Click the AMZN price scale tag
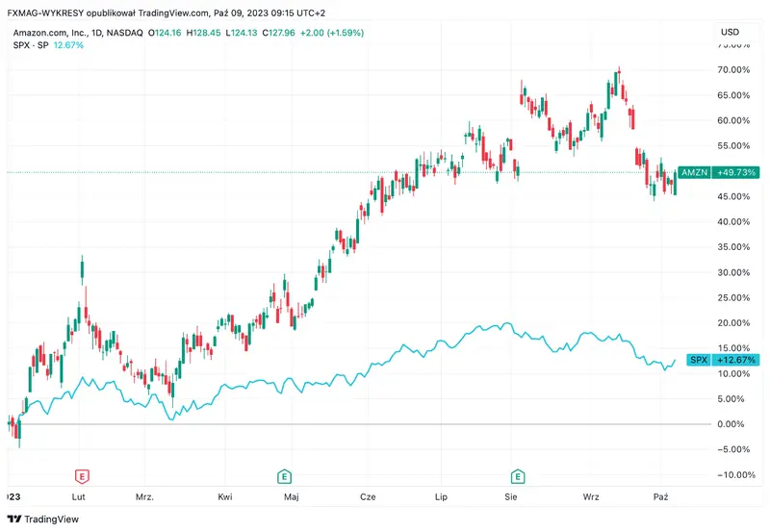This screenshot has width=770, height=532. (694, 172)
